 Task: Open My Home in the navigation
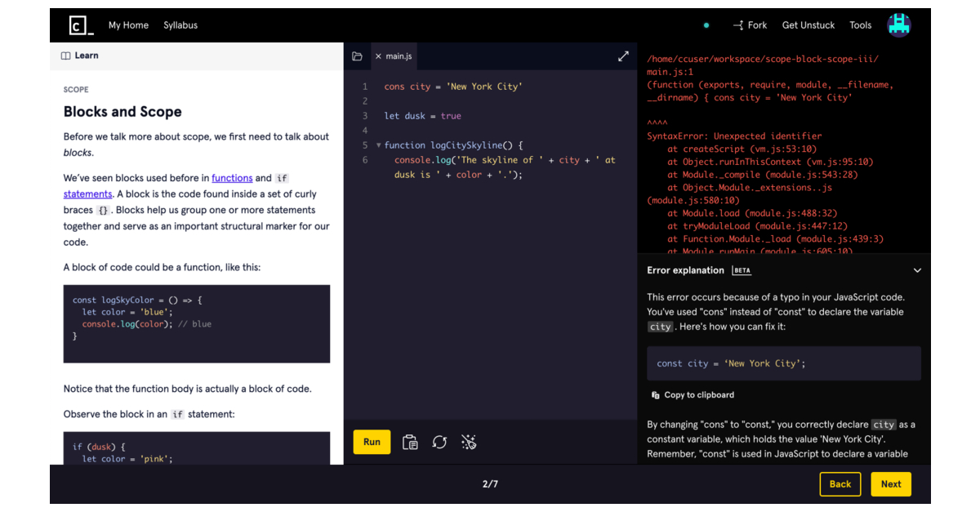pos(128,25)
